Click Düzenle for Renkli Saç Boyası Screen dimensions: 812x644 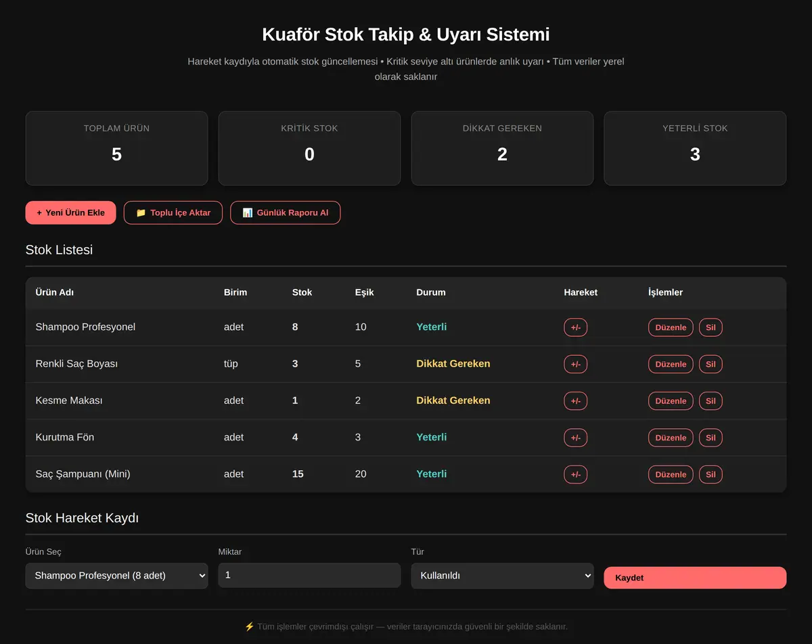pyautogui.click(x=671, y=364)
